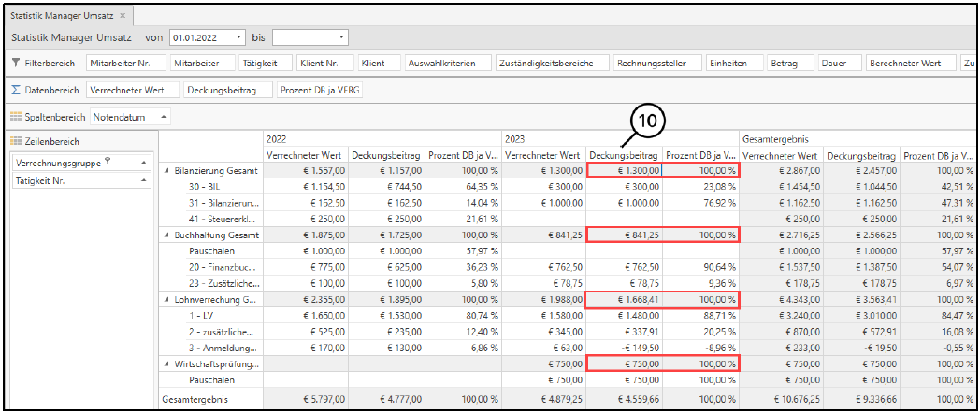
Task: Click the Rechnungssteller filter field
Action: (657, 64)
